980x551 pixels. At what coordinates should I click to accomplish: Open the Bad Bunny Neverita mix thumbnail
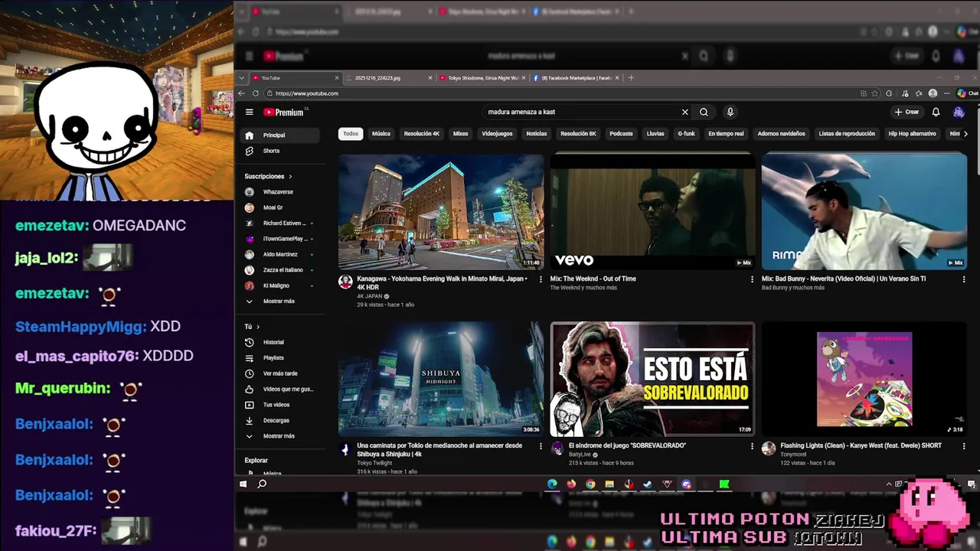[x=864, y=211]
